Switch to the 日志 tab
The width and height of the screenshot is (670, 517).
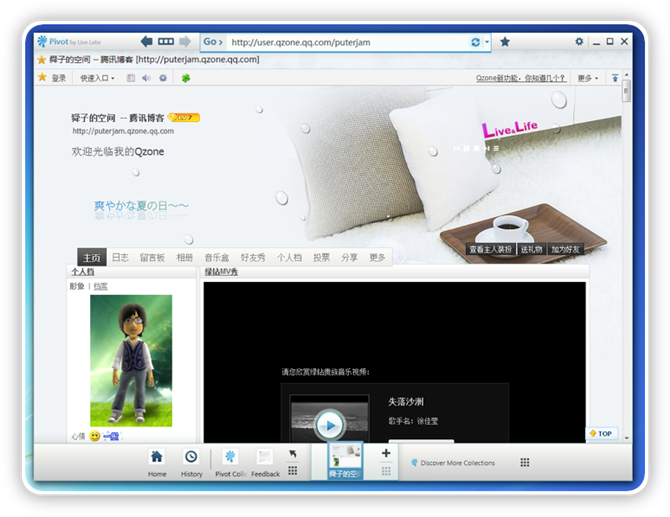coord(120,257)
